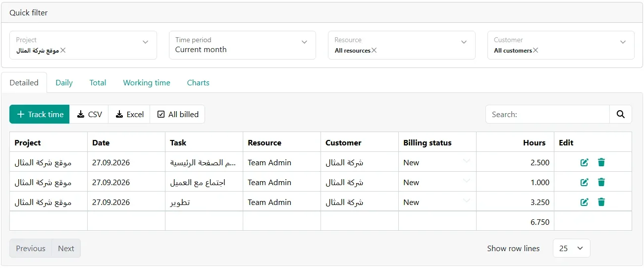Open the Charts tab

(x=198, y=83)
